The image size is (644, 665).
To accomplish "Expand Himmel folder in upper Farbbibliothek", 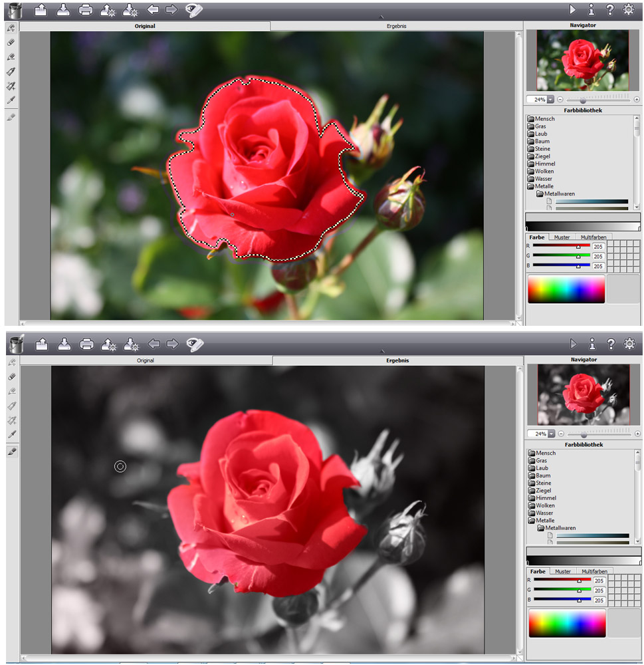I will (x=542, y=164).
